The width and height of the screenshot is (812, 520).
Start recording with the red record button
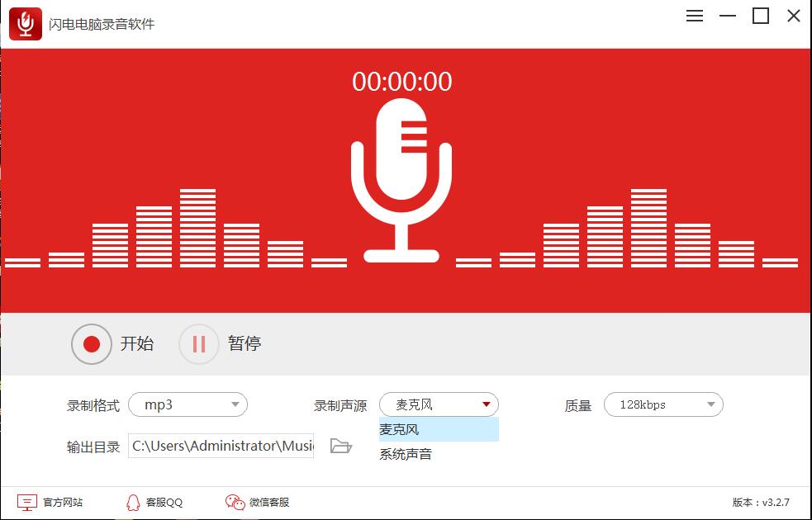coord(92,344)
